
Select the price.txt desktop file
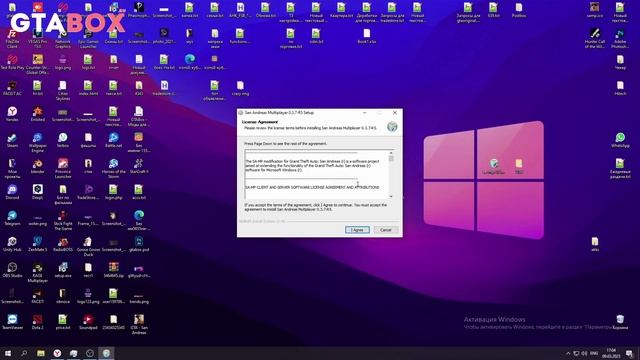tap(63, 322)
